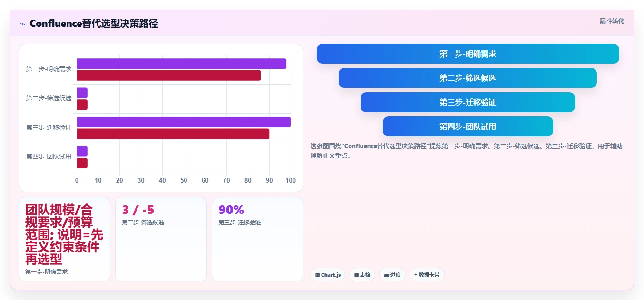This screenshot has width=644, height=300.
Task: Click the description paragraph starting 这张图围绕
Action: click(x=466, y=151)
